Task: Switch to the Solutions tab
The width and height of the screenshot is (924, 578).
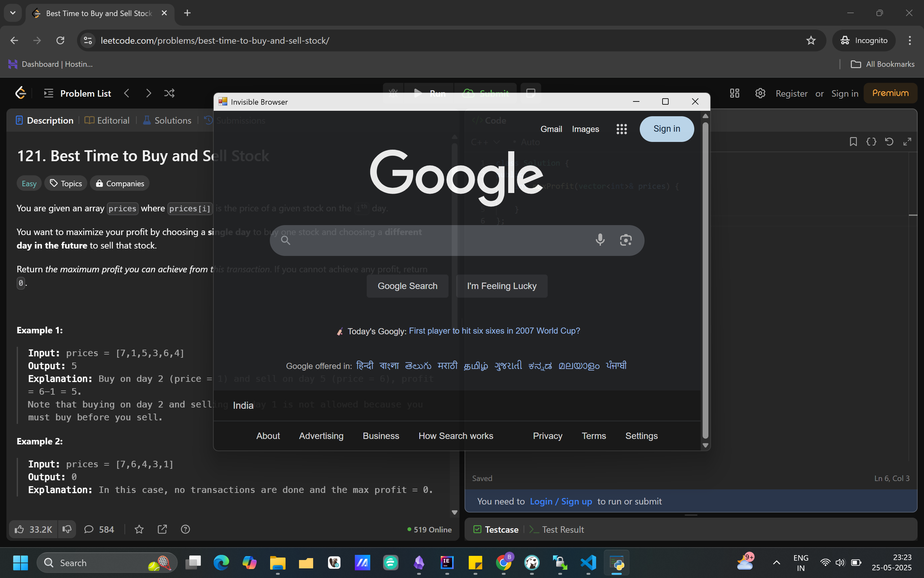Action: [x=167, y=120]
